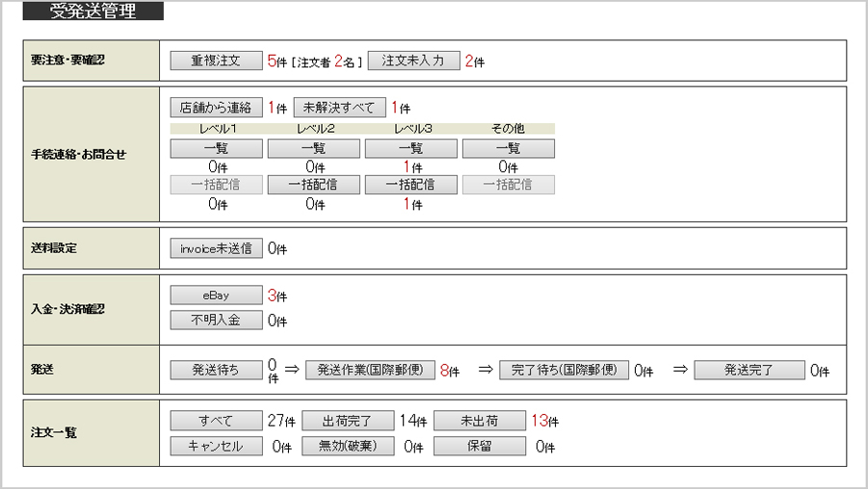This screenshot has width=868, height=489.
Task: Open invoice未送信 list
Action: coord(216,248)
